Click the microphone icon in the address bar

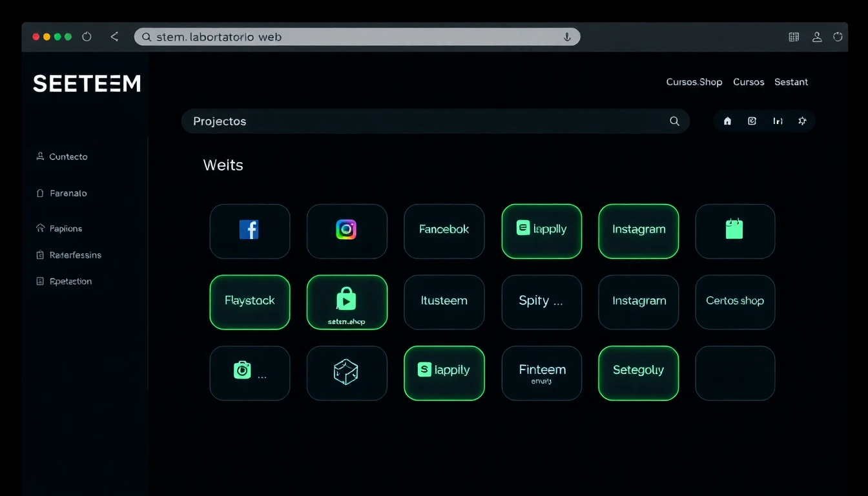coord(567,37)
